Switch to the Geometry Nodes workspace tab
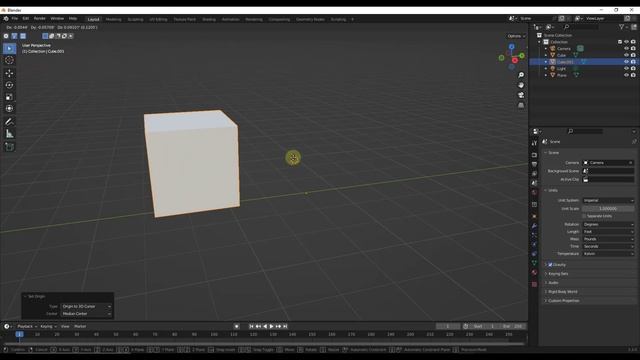 click(310, 19)
